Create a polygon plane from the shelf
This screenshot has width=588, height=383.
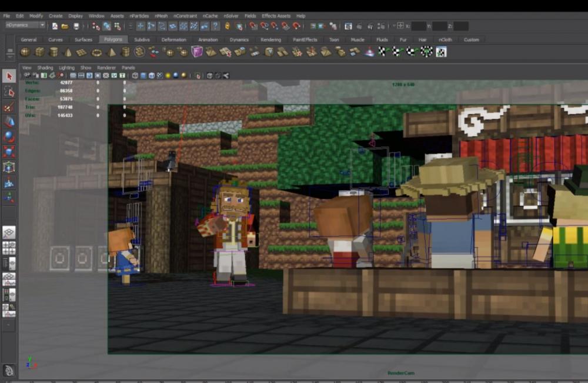(x=82, y=52)
